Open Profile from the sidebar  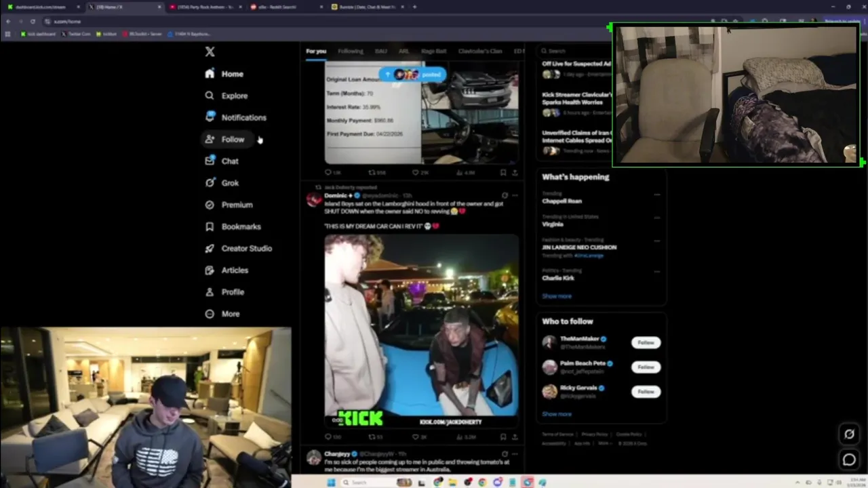pos(224,291)
